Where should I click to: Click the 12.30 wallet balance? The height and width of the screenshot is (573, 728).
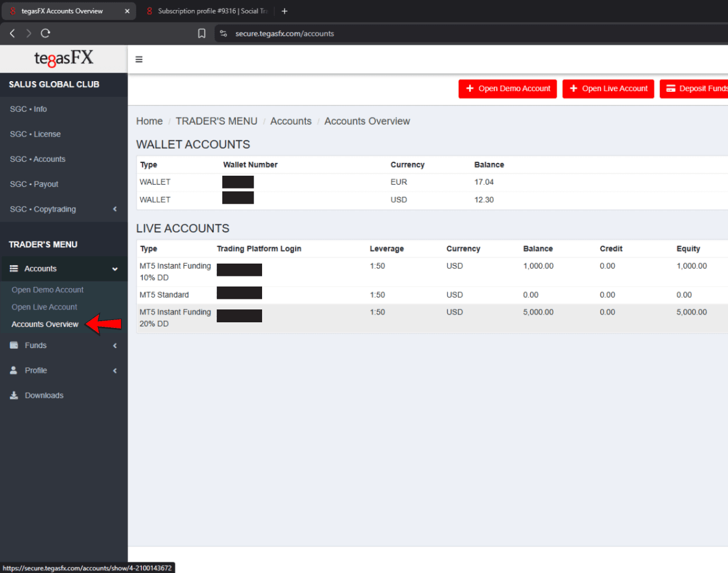pos(484,200)
